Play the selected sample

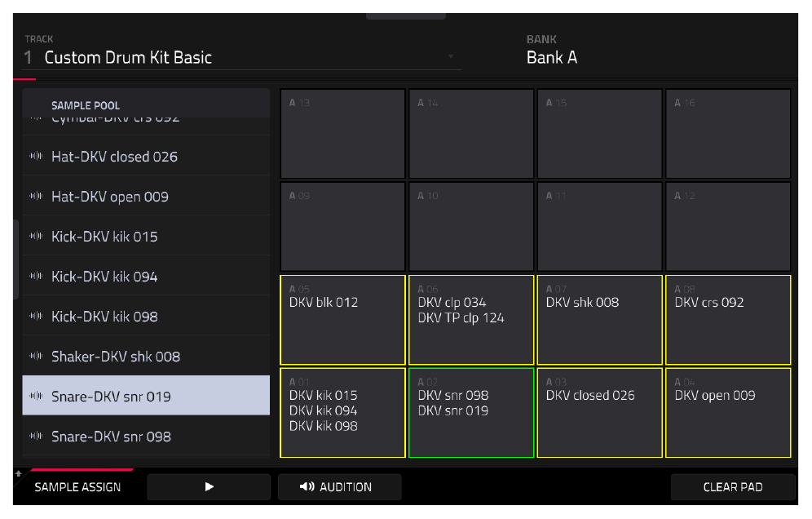coord(209,487)
